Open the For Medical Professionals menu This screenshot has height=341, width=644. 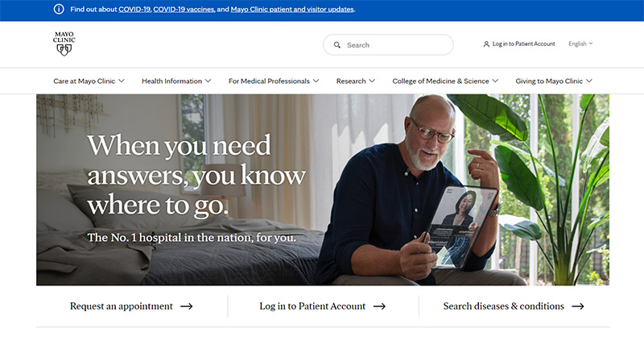[x=274, y=81]
